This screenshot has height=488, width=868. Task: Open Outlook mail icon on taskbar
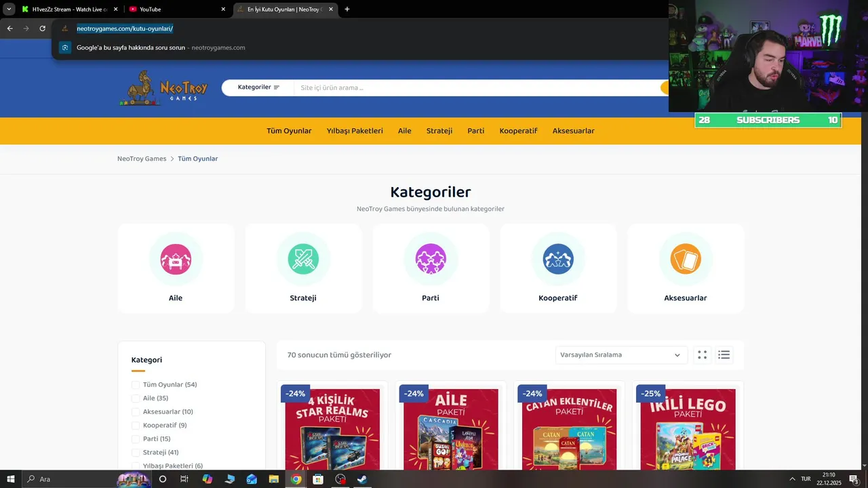252,479
